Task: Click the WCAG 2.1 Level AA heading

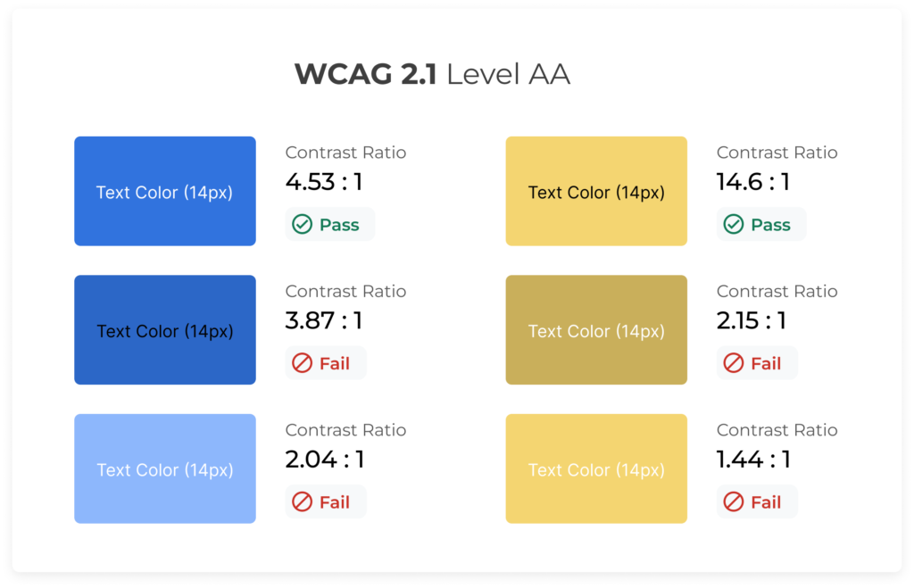Action: click(x=432, y=75)
